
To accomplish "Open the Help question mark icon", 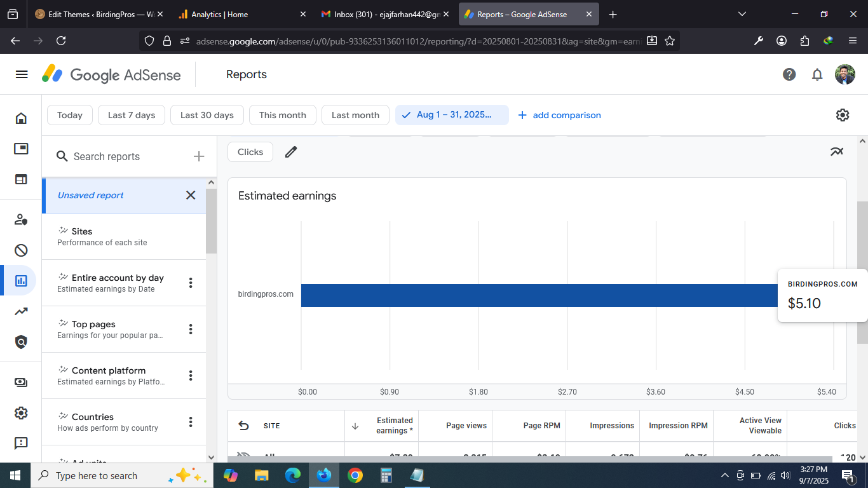I will 789,74.
